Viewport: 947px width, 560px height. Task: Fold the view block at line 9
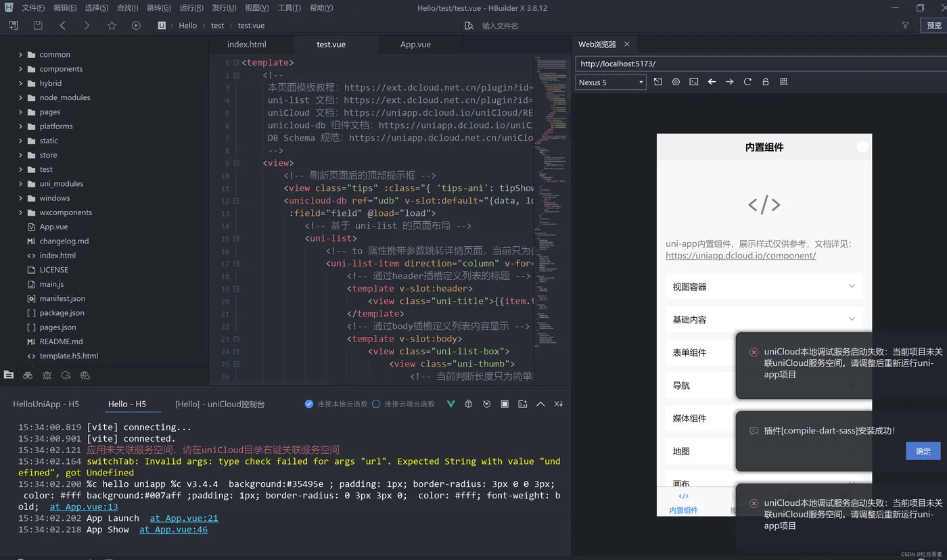236,163
